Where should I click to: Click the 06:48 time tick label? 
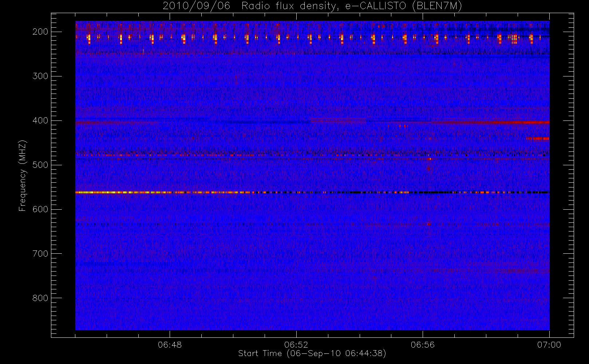170,345
